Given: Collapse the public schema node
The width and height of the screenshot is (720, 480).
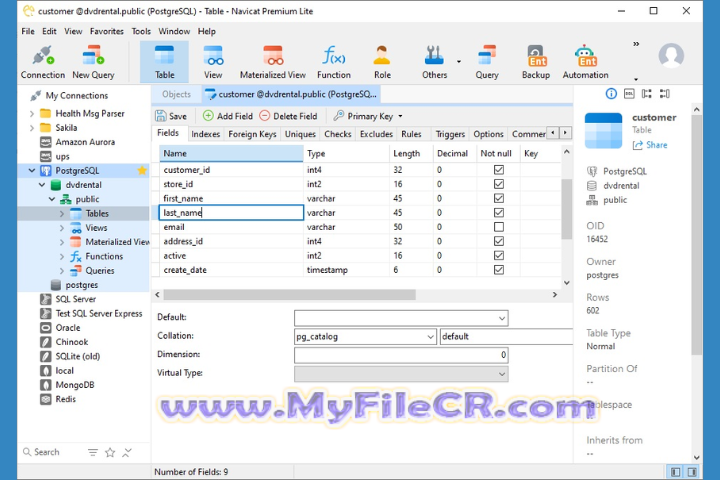Looking at the screenshot, I should coord(52,199).
